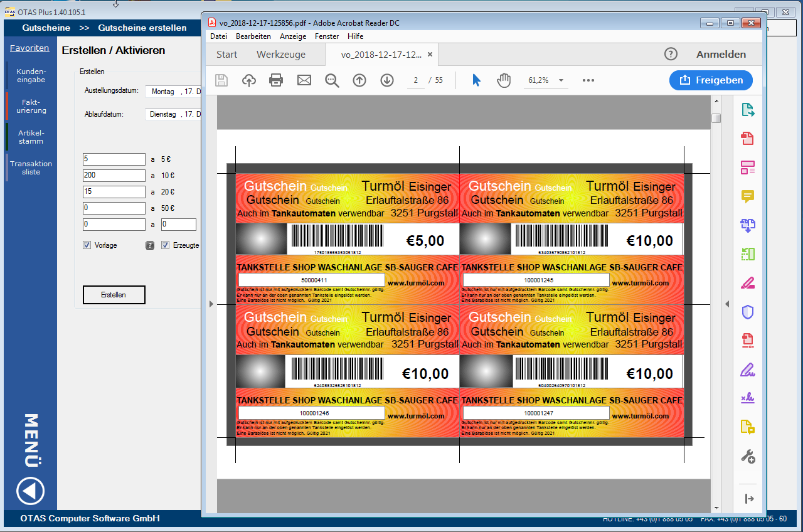The width and height of the screenshot is (803, 532).
Task: Click the cloud upload icon
Action: (249, 80)
